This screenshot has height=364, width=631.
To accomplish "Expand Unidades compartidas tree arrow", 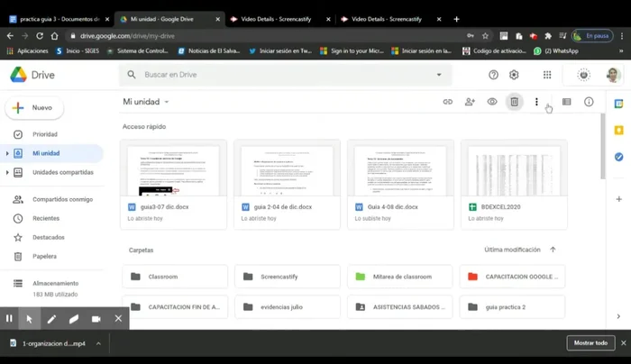I will [7, 172].
